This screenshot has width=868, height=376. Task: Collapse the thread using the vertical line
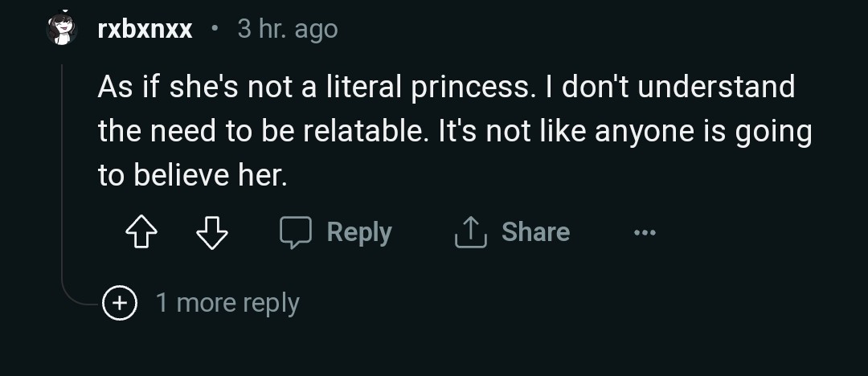[63, 161]
